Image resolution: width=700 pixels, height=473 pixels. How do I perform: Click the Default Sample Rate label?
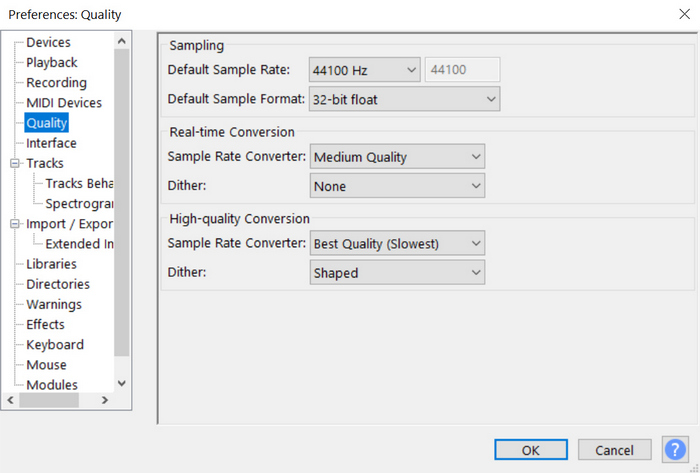point(229,70)
